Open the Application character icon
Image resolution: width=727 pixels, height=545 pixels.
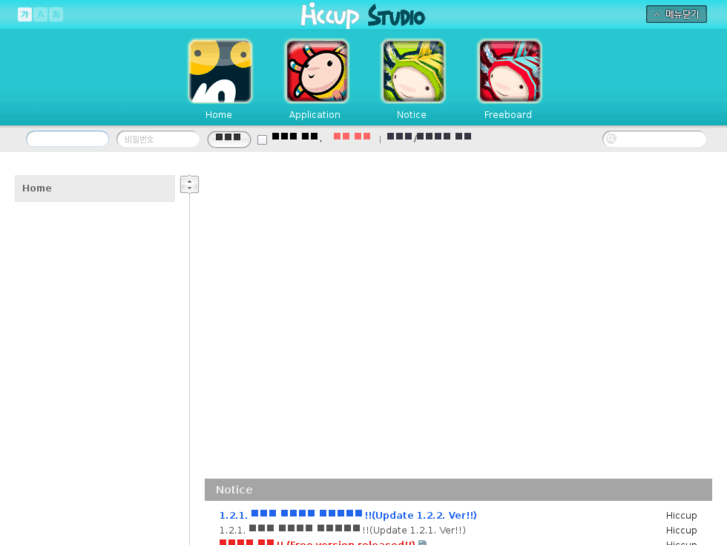317,71
